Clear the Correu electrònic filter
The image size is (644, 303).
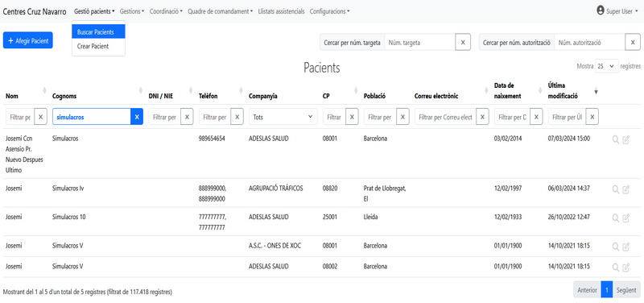(482, 117)
